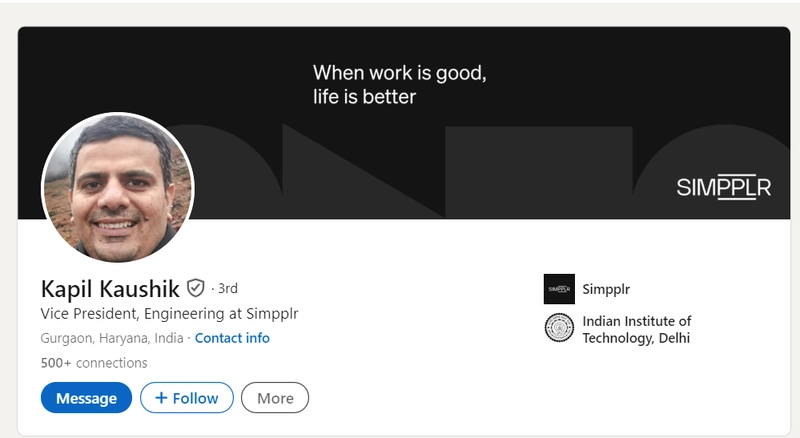Open the Indian Institute of Technology, Delhi link

click(x=637, y=329)
